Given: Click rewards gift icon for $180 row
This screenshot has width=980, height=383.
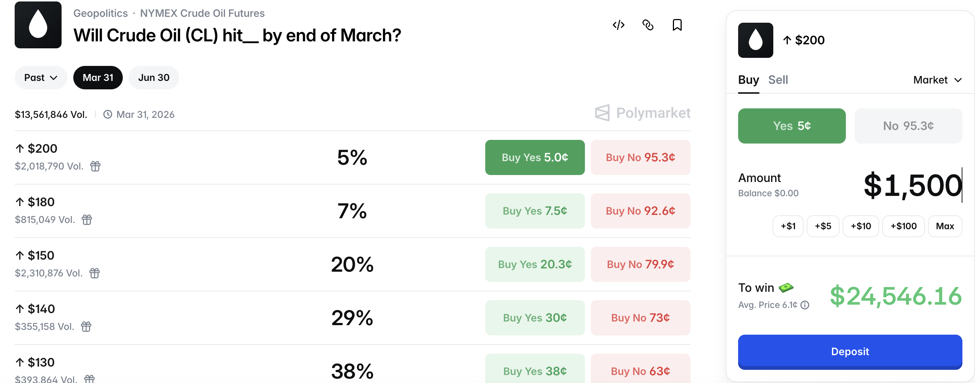Looking at the screenshot, I should (x=87, y=220).
